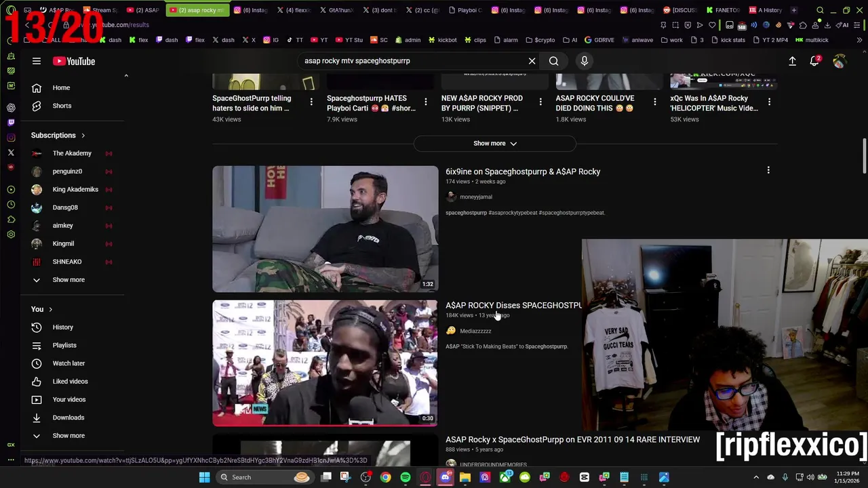The width and height of the screenshot is (868, 488).
Task: Start voice search with the microphone icon
Action: point(585,61)
